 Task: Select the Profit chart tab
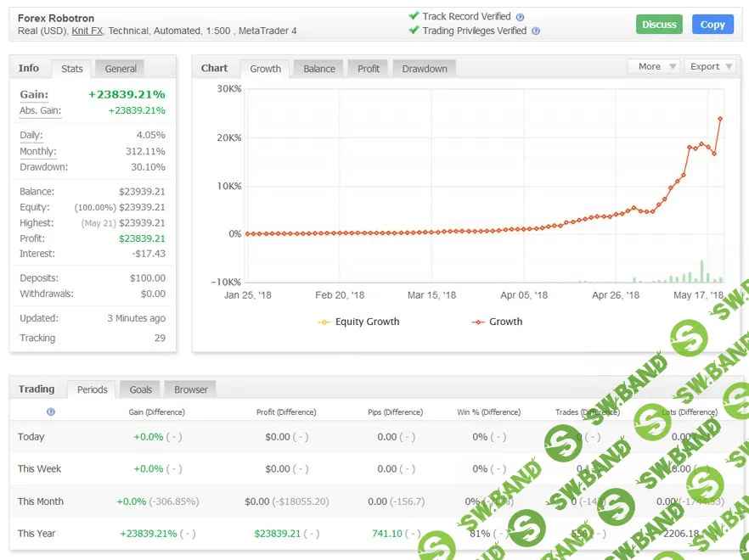367,68
